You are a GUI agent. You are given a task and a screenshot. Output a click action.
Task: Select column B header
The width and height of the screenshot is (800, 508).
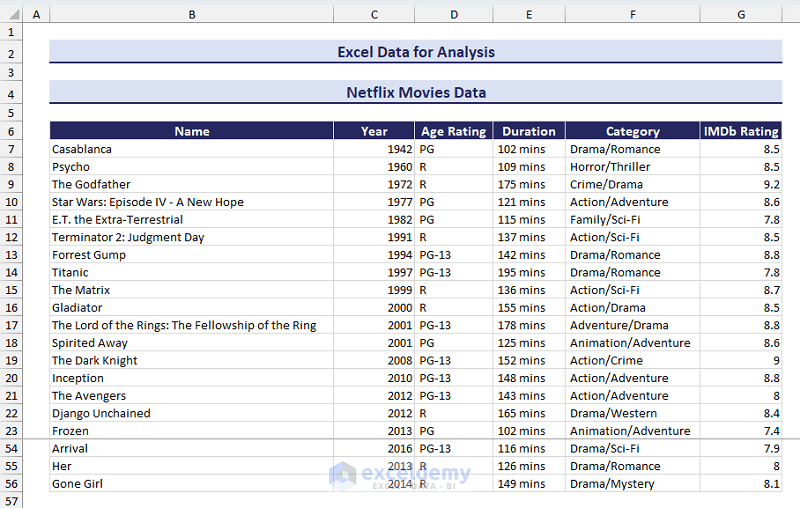(191, 14)
